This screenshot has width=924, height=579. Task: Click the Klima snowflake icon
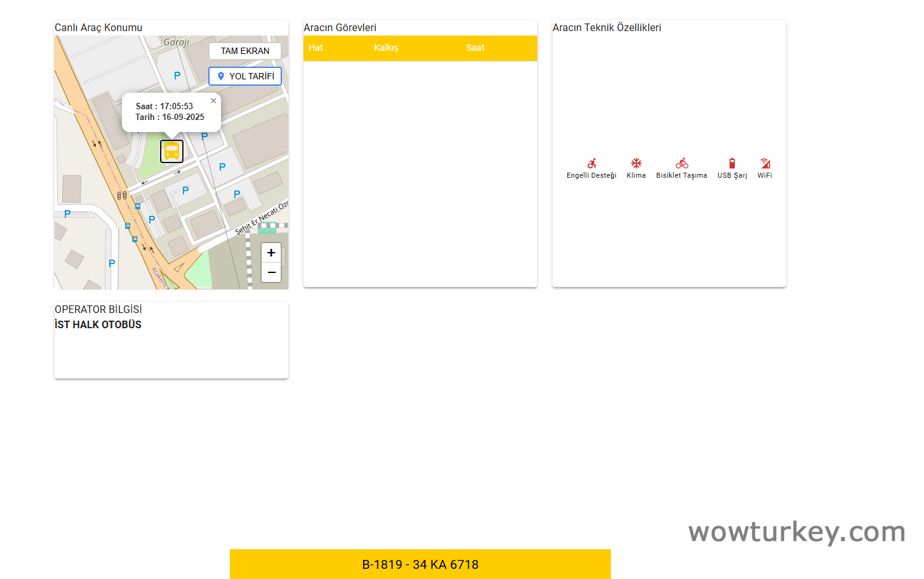(x=636, y=163)
